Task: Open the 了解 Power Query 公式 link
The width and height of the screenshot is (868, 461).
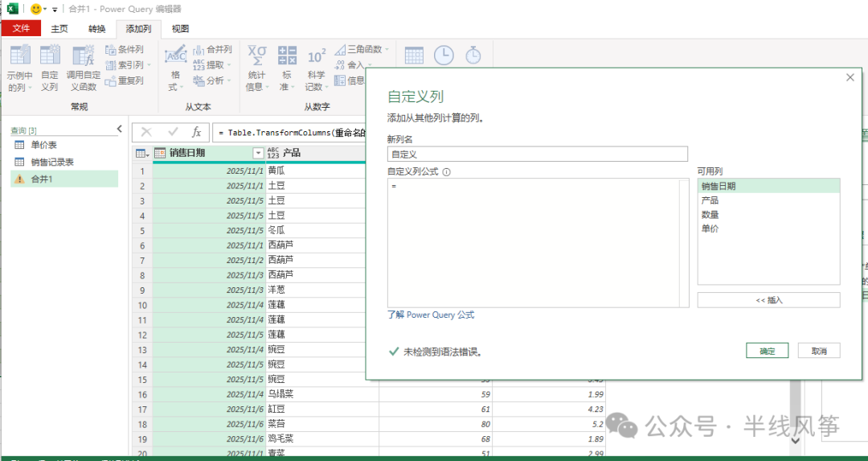Action: click(431, 315)
